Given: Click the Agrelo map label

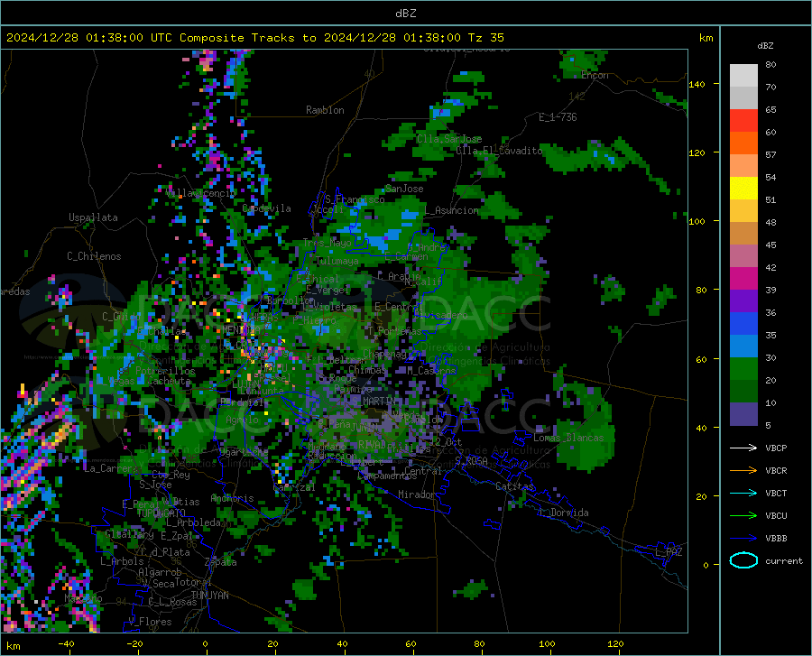Looking at the screenshot, I should click(242, 420).
